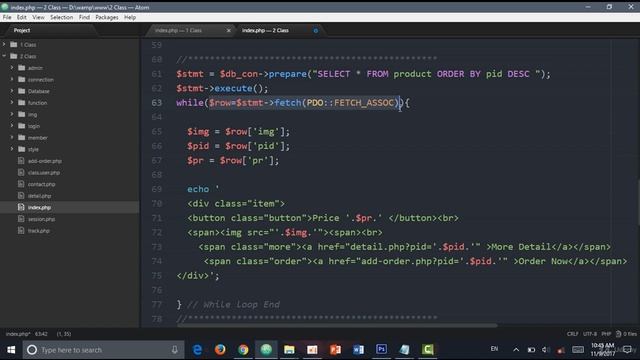Viewport: 640px width, 360px height.
Task: Click index.php file name in status bar
Action: (x=17, y=334)
